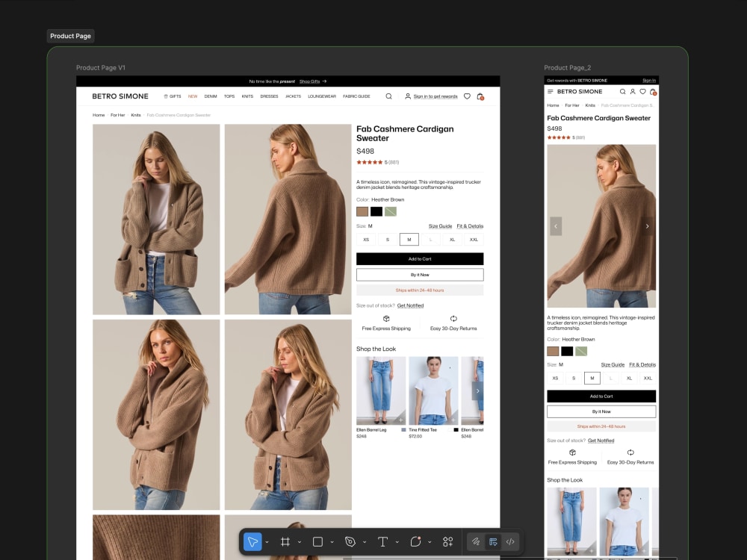Open the Frame tool dropdown arrow
This screenshot has width=747, height=560.
(300, 542)
